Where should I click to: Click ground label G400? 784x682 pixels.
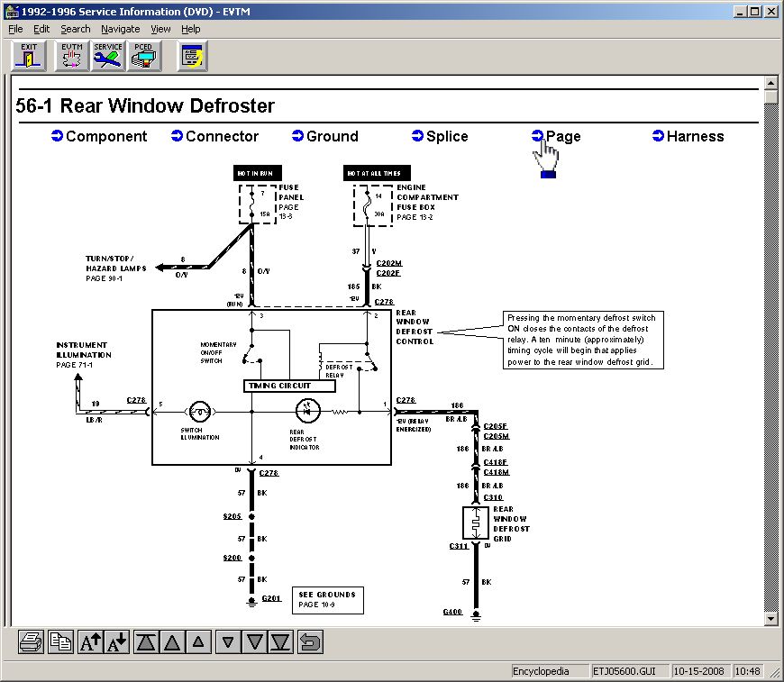point(452,612)
